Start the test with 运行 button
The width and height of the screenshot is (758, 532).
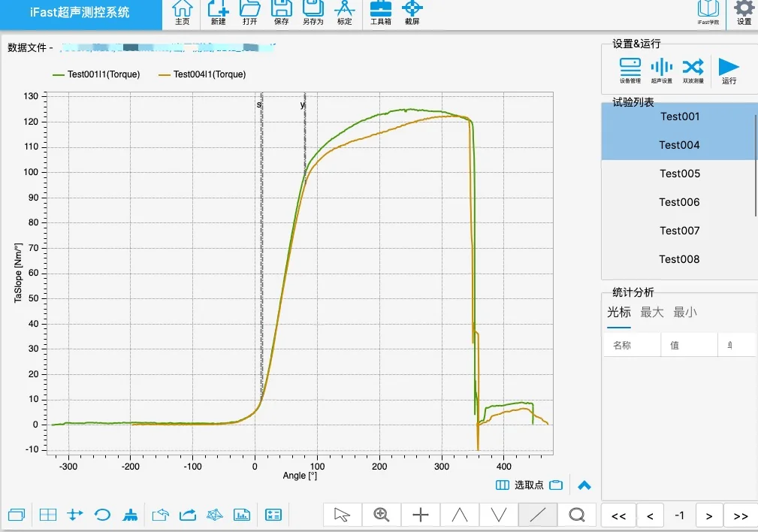point(729,71)
